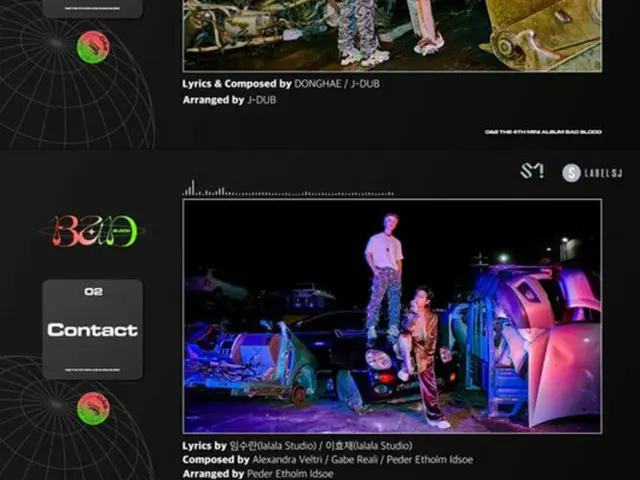
Task: Click "D&E THE 4TH MINI ALBUM BAD BLOOD" caption
Action: click(543, 132)
